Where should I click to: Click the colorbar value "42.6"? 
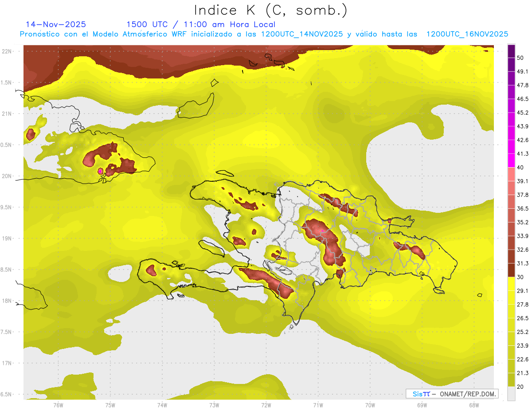tap(523, 140)
